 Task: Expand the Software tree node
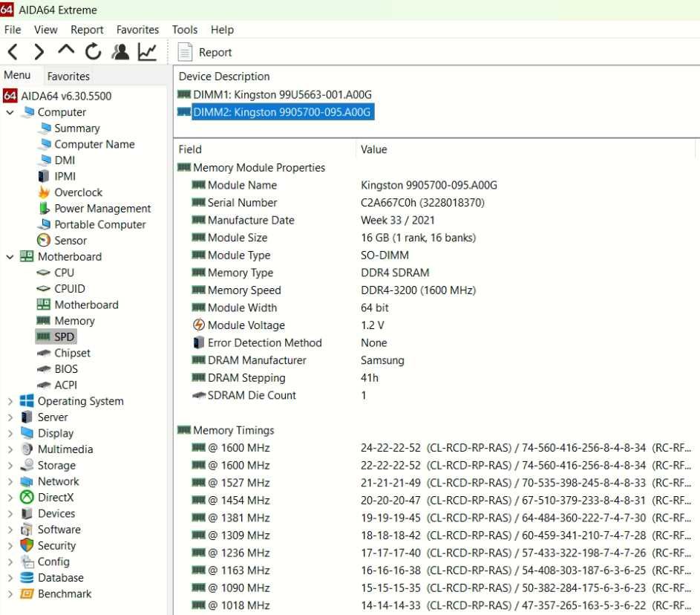[x=10, y=530]
